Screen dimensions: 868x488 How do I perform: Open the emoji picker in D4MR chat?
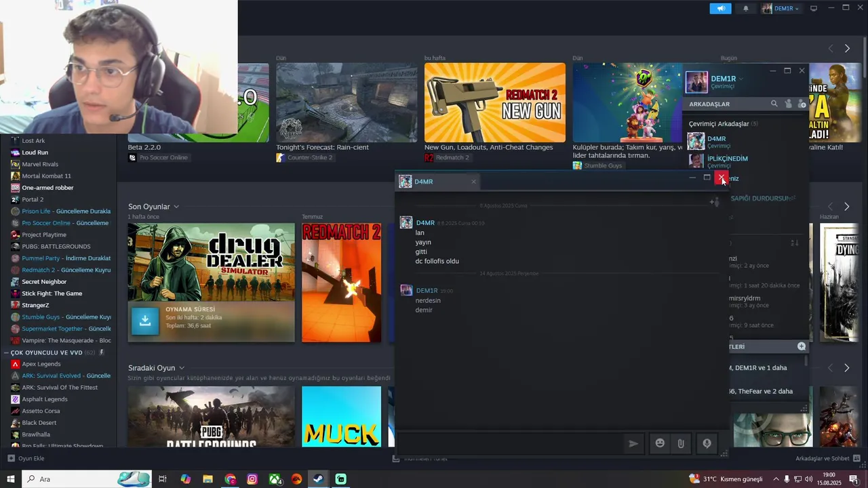[x=659, y=443]
